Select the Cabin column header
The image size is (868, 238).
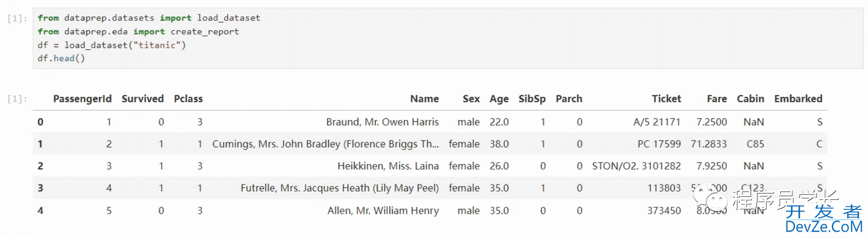pyautogui.click(x=751, y=99)
